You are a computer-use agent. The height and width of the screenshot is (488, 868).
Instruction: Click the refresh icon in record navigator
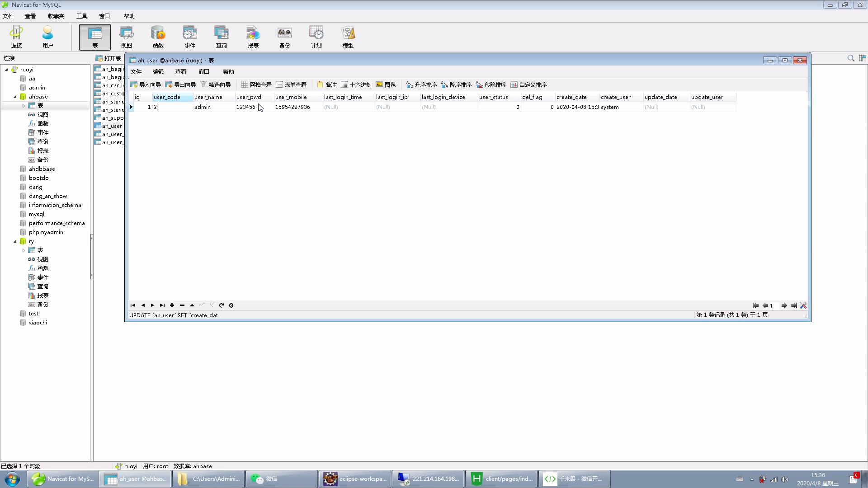pos(222,305)
